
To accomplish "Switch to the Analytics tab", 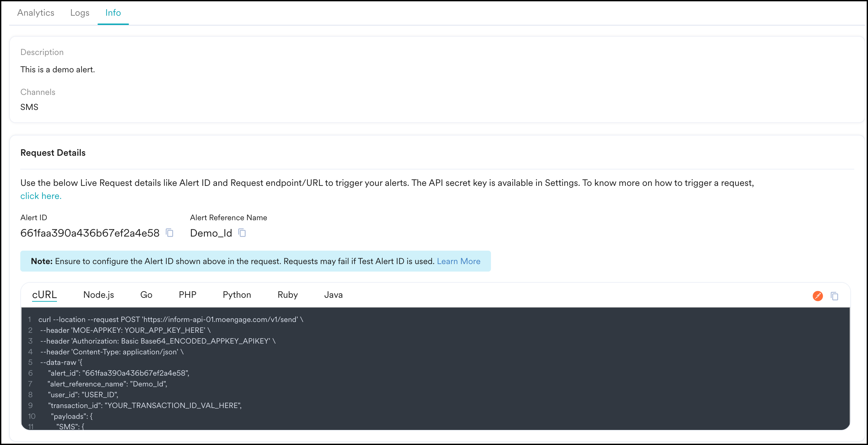I will (x=36, y=13).
